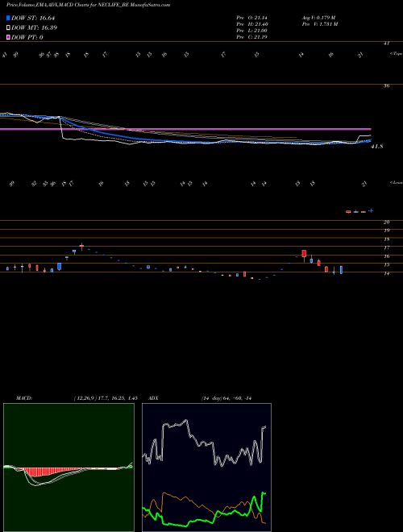Select the 'DOW MT: 16.39' label

pos(34,28)
